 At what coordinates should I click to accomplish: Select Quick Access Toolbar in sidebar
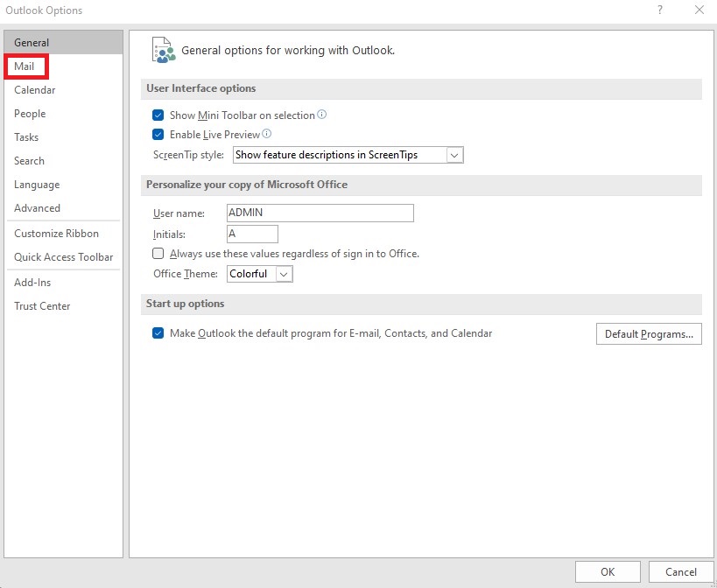[64, 257]
